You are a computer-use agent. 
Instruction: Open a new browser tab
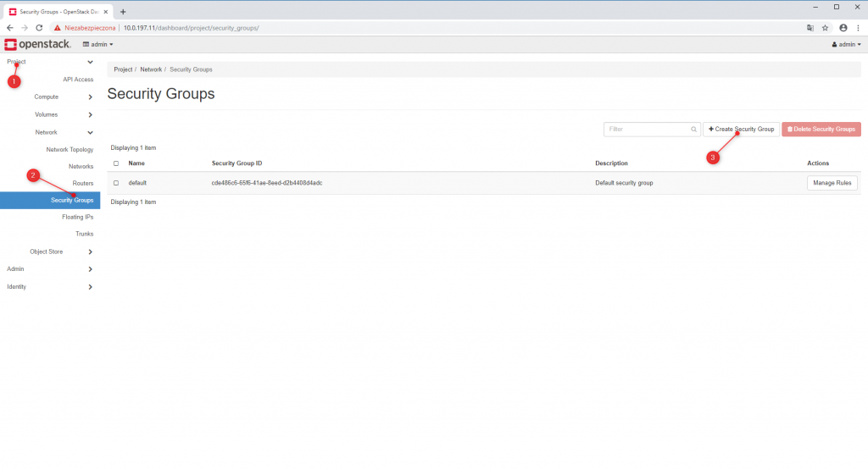pyautogui.click(x=123, y=12)
